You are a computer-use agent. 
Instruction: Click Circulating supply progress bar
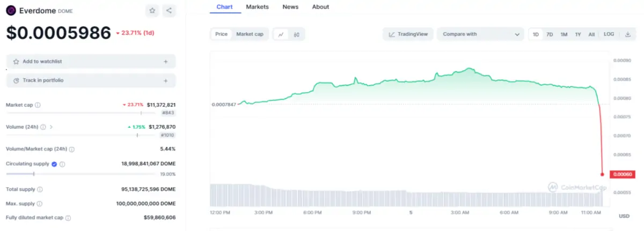point(80,174)
